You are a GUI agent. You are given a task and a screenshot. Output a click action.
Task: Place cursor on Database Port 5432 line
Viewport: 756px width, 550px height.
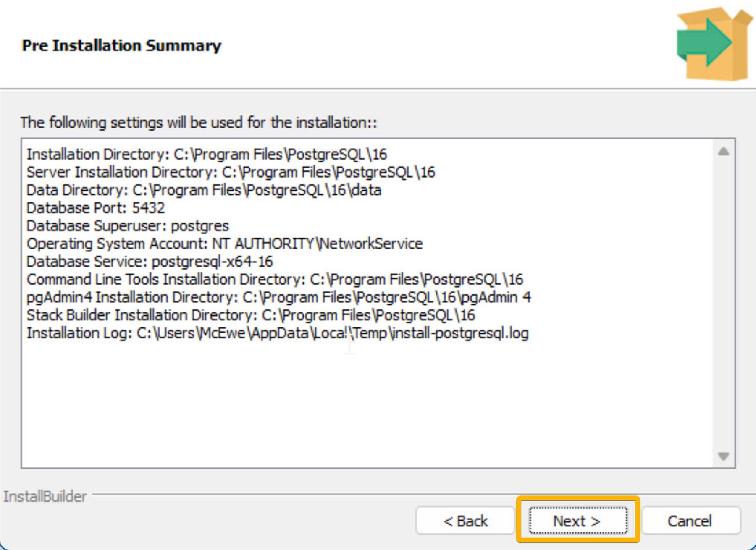tap(96, 208)
